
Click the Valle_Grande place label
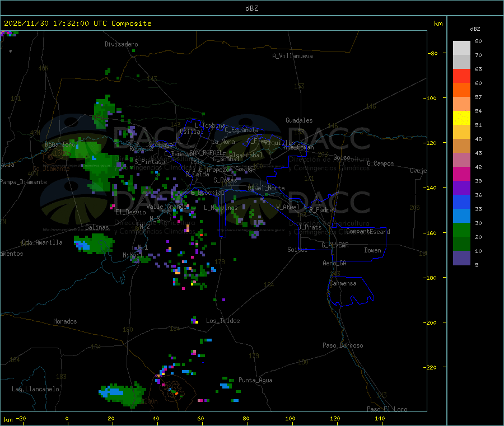pyautogui.click(x=166, y=207)
